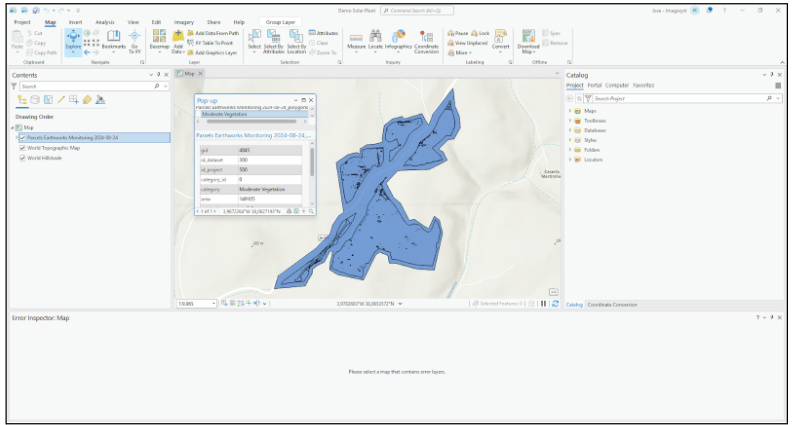Toggle World Topographic Map layer visibility
The width and height of the screenshot is (797, 425).
(x=22, y=148)
